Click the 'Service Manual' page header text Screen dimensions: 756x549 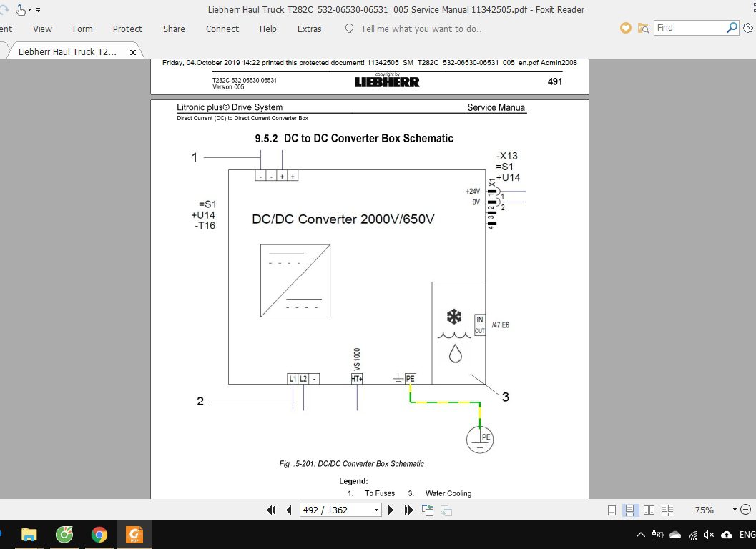496,107
